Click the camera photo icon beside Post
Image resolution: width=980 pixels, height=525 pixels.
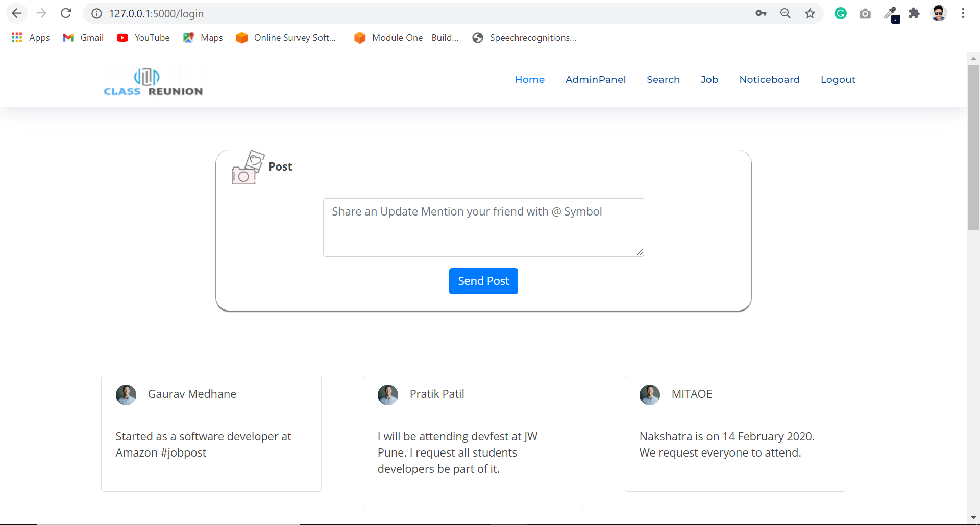248,168
